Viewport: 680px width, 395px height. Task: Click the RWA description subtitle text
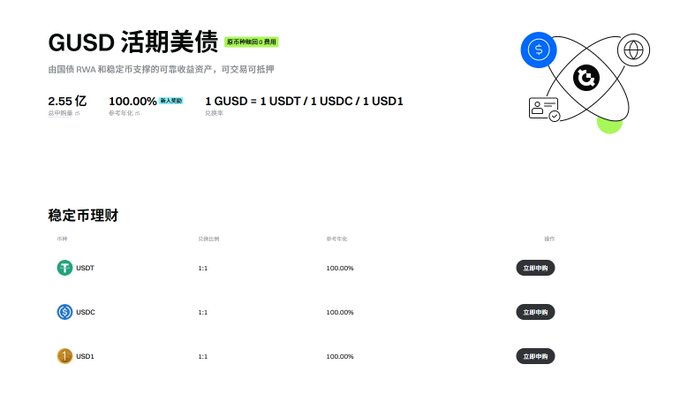161,69
